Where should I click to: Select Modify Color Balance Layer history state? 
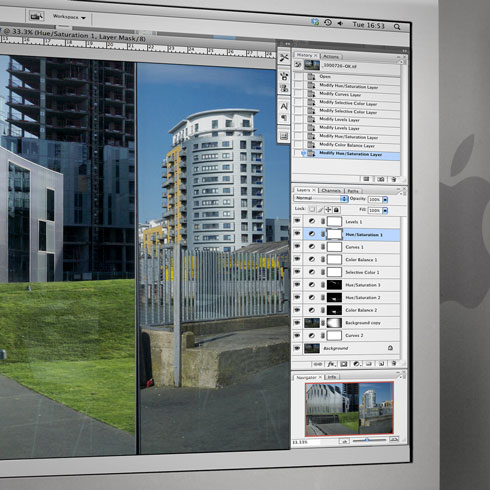click(x=347, y=145)
